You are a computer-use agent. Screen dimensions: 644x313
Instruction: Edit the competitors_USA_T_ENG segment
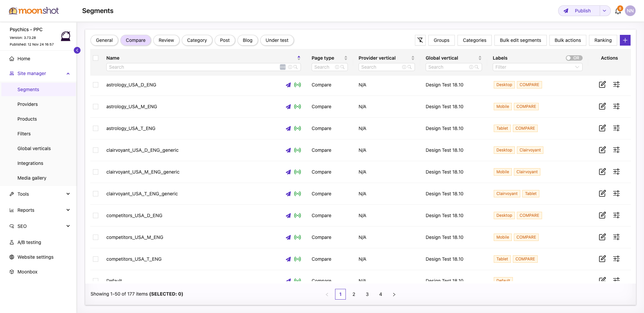click(602, 259)
